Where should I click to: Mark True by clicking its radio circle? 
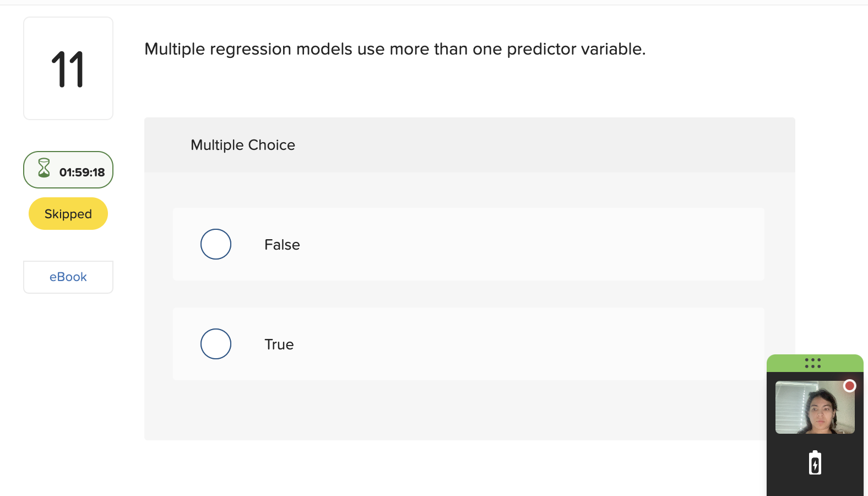point(215,344)
